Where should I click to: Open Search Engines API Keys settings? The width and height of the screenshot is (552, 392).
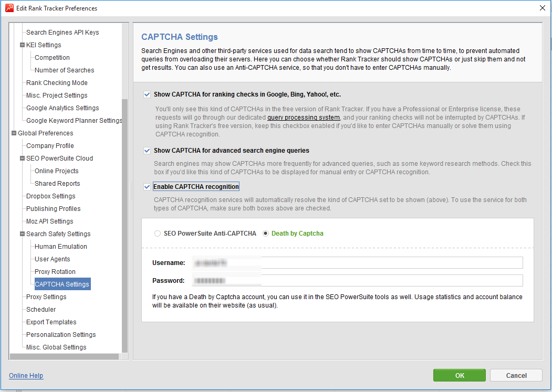point(63,33)
